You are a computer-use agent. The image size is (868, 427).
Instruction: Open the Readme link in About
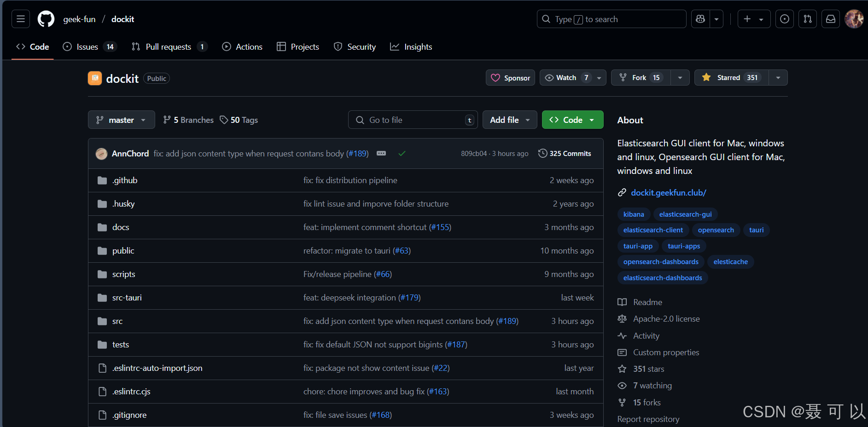(x=647, y=302)
